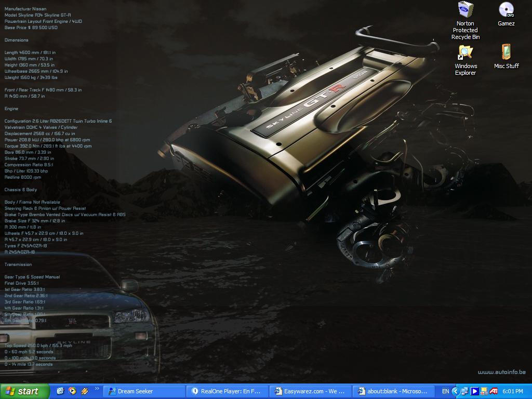Show the 6:01 PM system clock
Viewport: 532px width, 399px height.
[x=513, y=391]
